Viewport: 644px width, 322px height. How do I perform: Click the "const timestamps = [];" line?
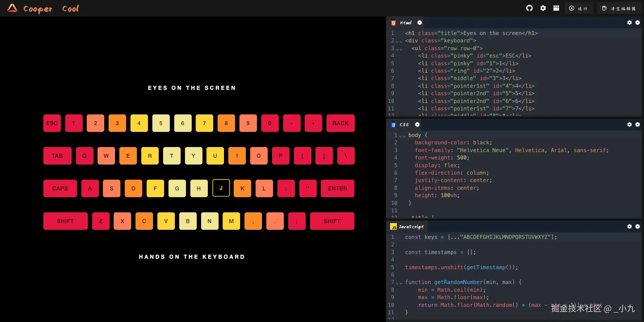[441, 252]
